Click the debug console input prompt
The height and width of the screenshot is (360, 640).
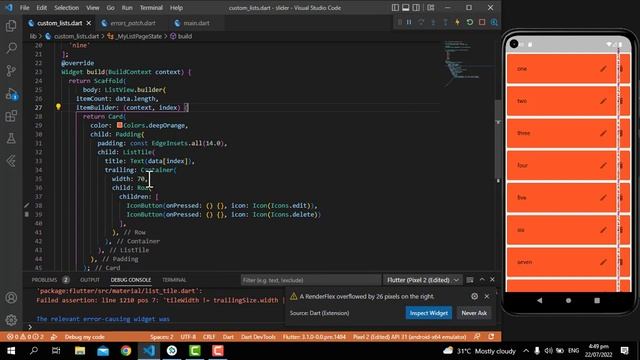(x=261, y=327)
